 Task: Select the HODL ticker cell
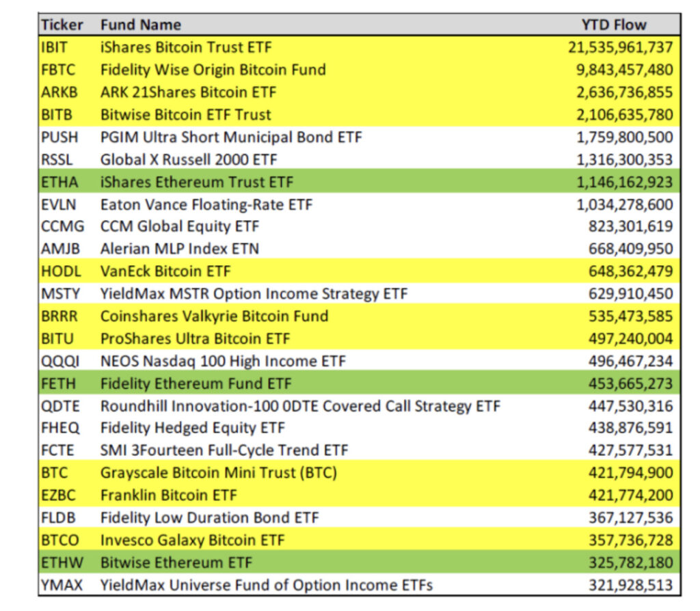tap(59, 271)
